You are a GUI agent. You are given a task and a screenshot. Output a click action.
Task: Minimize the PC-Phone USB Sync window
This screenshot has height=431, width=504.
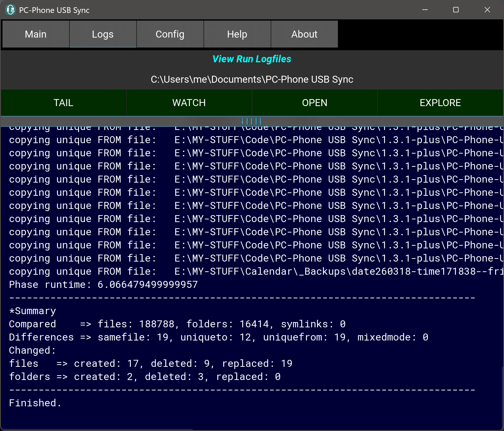click(x=425, y=10)
